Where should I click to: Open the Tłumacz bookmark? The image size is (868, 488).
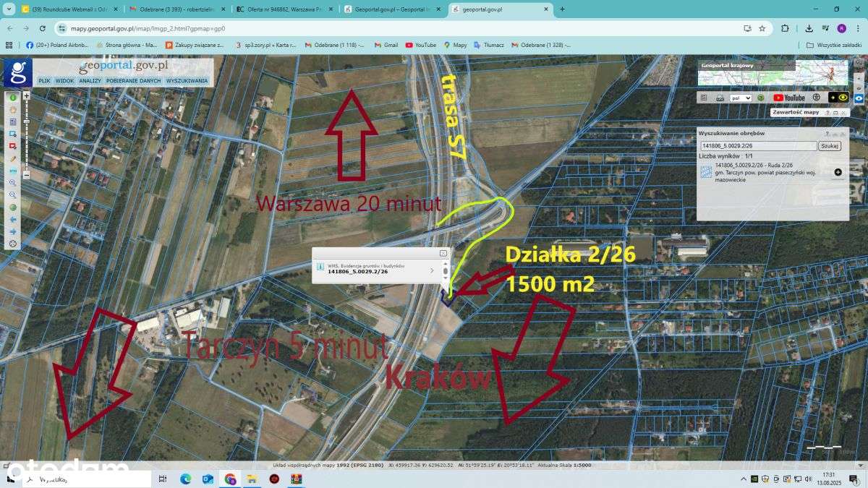[489, 45]
